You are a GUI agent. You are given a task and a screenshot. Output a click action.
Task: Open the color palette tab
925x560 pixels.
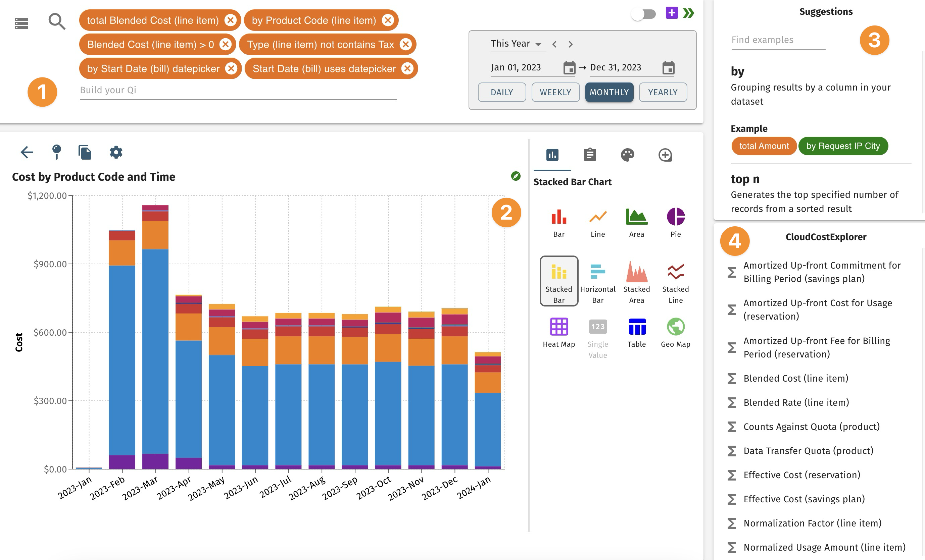[x=627, y=155]
